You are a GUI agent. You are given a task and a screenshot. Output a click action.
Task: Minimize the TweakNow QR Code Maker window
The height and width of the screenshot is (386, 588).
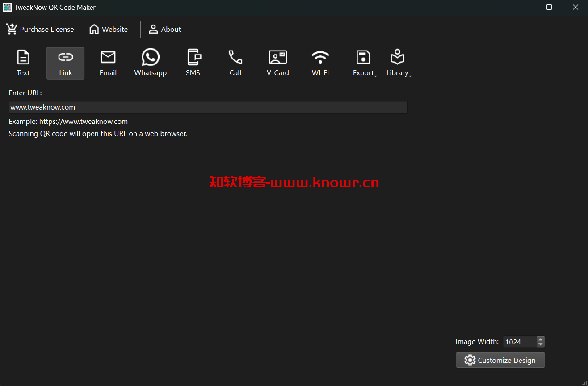pyautogui.click(x=523, y=7)
